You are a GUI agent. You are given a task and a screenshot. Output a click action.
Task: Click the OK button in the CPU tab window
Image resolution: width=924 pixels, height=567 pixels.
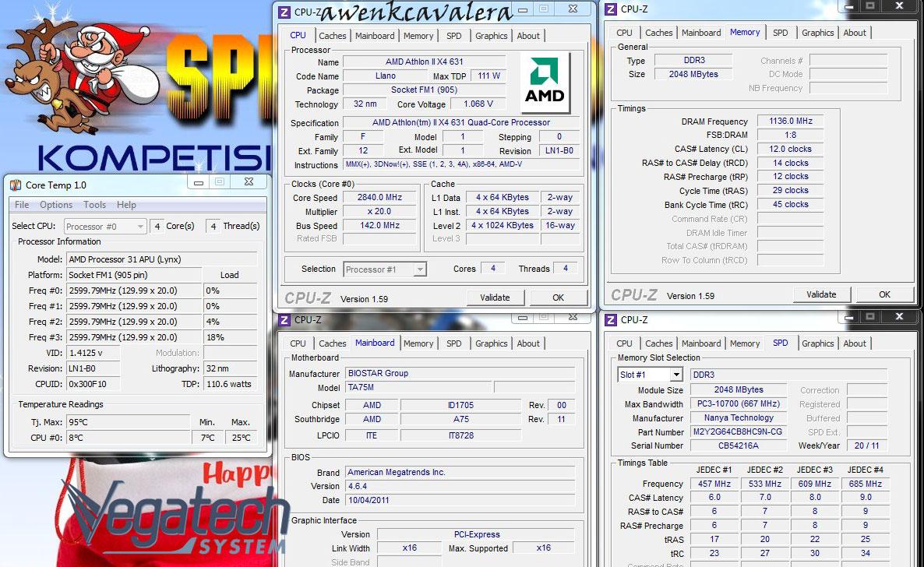558,298
